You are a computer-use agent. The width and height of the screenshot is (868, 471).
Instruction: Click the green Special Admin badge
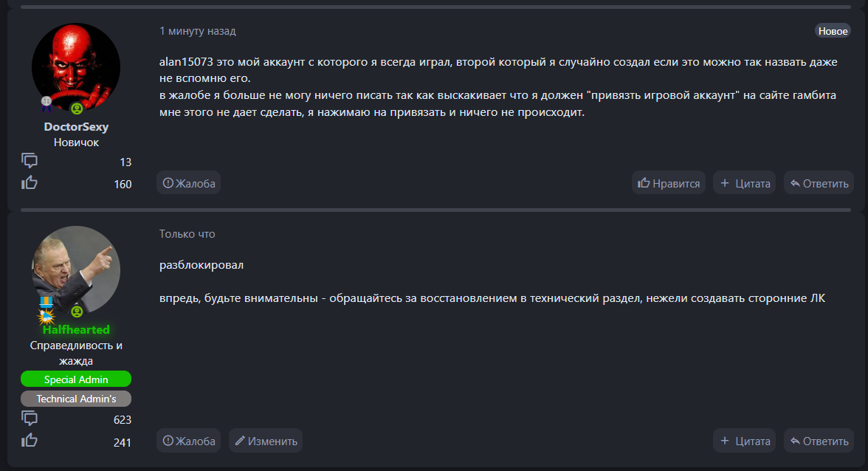pyautogui.click(x=76, y=379)
